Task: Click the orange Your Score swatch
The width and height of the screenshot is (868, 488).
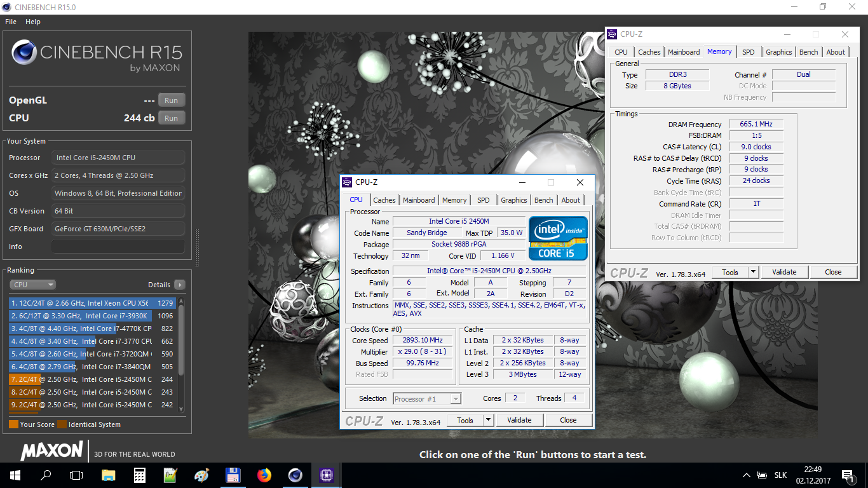Action: tap(13, 424)
